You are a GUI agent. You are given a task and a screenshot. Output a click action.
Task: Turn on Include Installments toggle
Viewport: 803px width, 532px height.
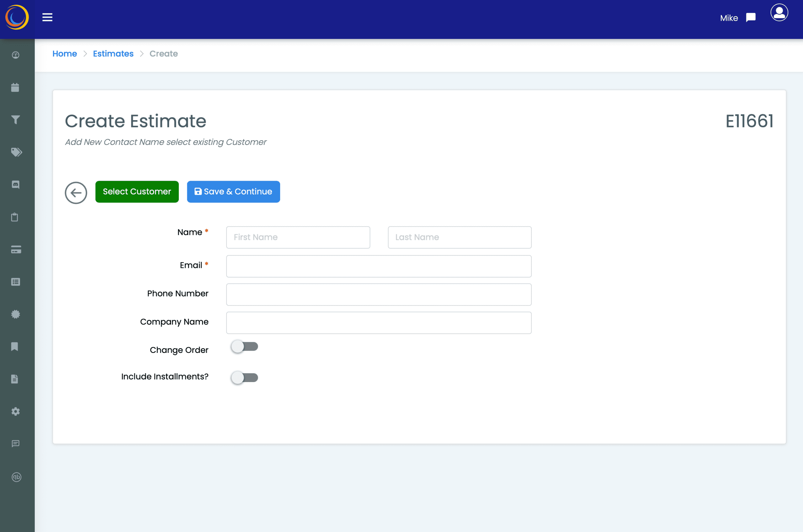[245, 378]
